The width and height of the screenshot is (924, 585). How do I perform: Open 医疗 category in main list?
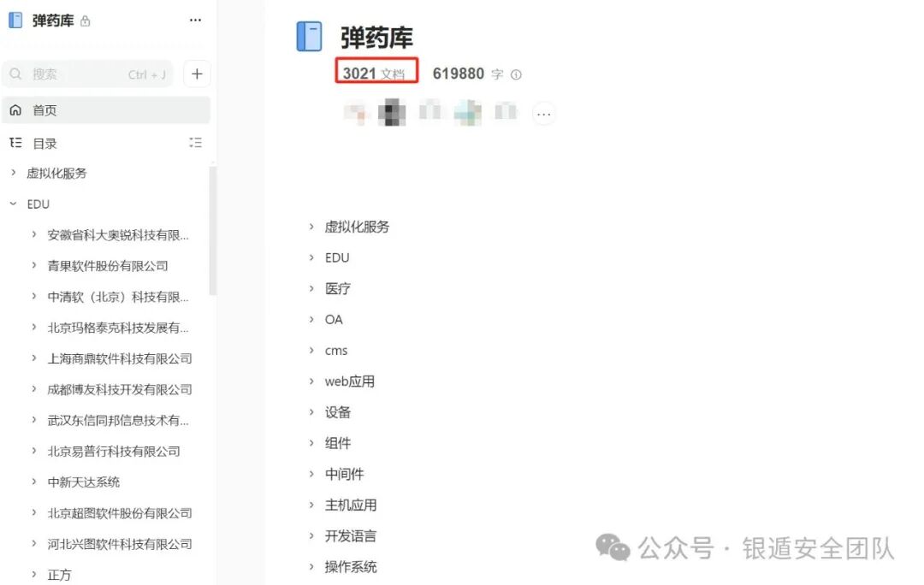pyautogui.click(x=338, y=289)
